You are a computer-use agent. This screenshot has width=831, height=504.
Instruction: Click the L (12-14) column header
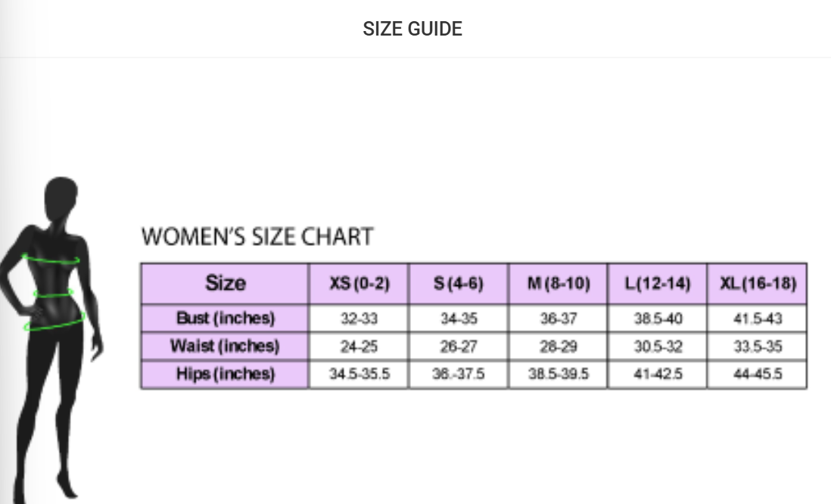coord(658,284)
